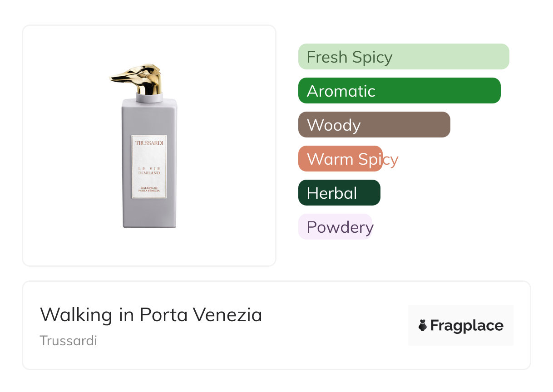Image resolution: width=553 pixels, height=392 pixels.
Task: Click the Fragplace perfume bottle icon
Action: (423, 325)
